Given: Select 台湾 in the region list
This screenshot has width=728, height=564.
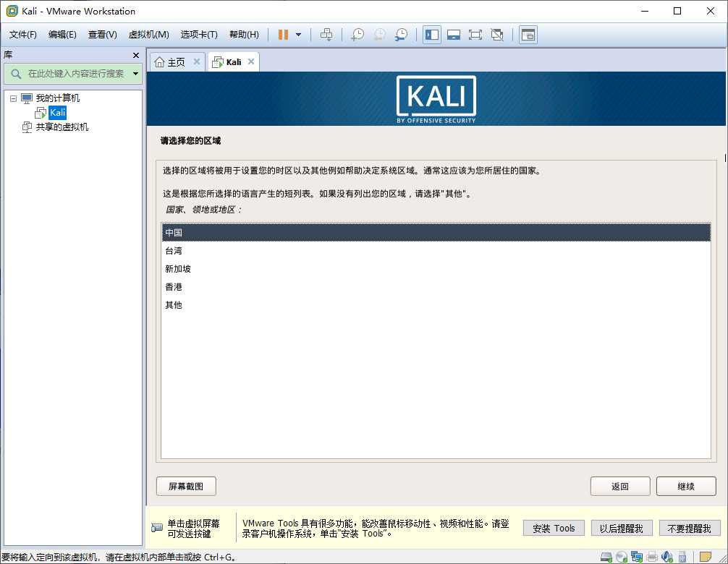Looking at the screenshot, I should [436, 250].
